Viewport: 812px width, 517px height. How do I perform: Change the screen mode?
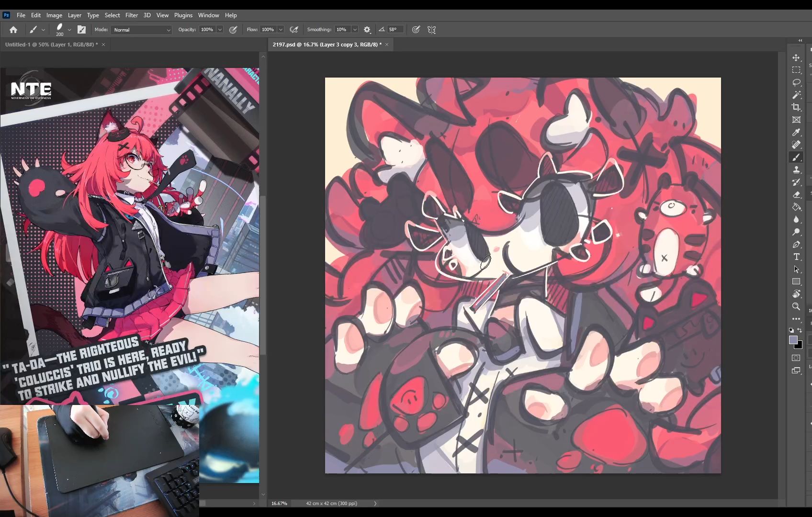tap(796, 371)
